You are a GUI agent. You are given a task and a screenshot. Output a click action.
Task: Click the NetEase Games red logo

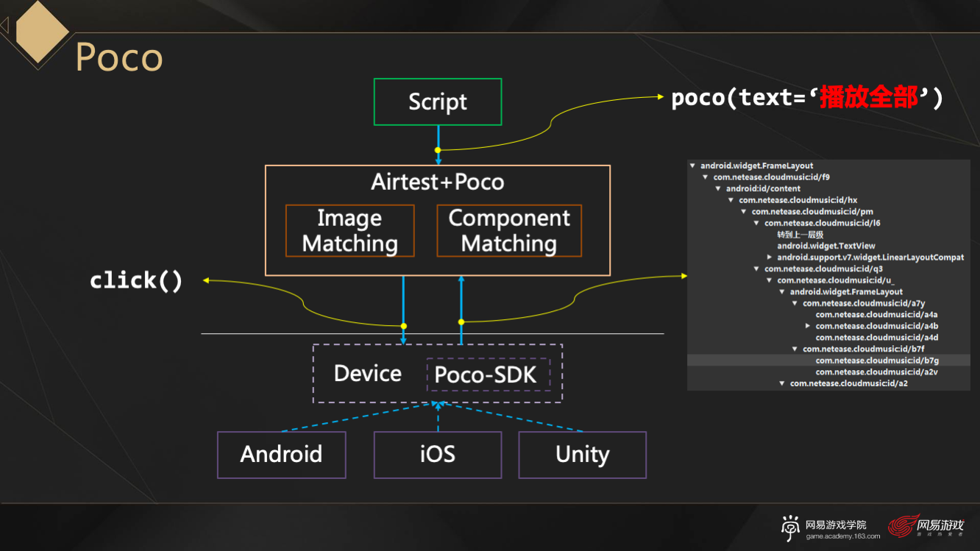903,526
